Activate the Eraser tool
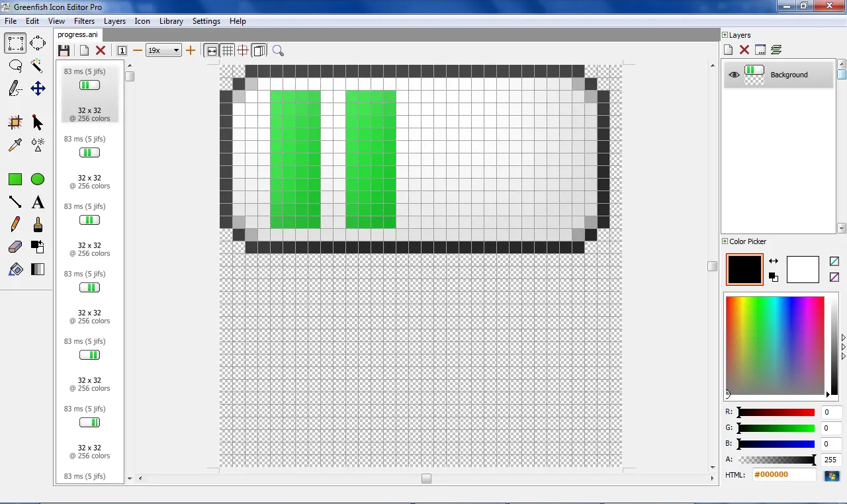The width and height of the screenshot is (847, 504). [16, 247]
